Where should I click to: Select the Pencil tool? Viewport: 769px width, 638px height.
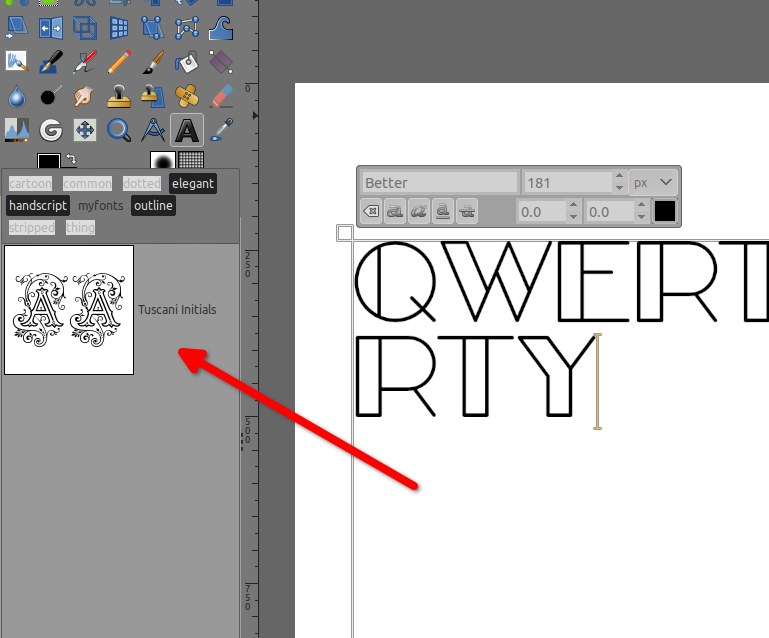(119, 62)
